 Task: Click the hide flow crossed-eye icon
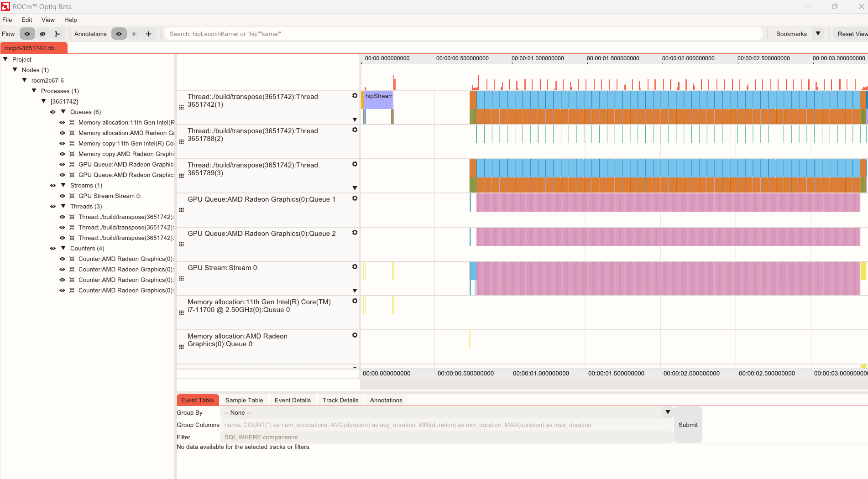click(x=42, y=34)
